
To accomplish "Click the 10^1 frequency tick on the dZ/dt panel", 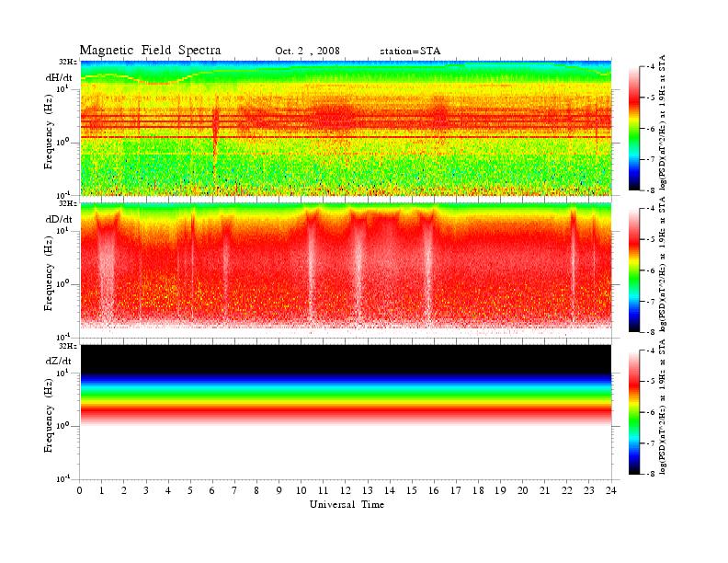I will (63, 373).
